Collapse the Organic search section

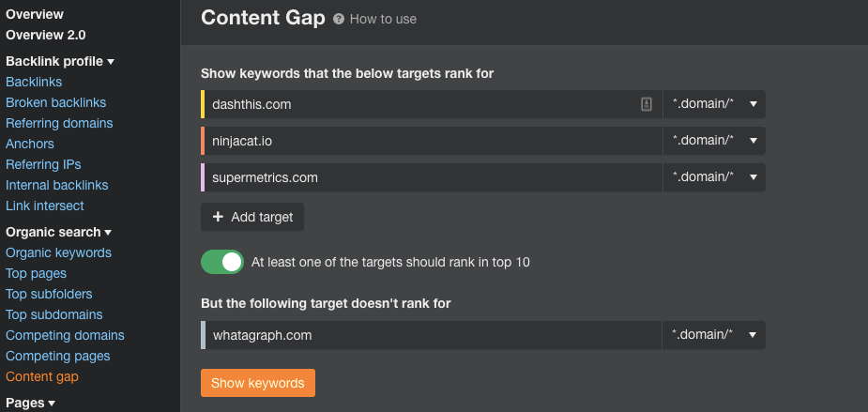[x=59, y=232]
